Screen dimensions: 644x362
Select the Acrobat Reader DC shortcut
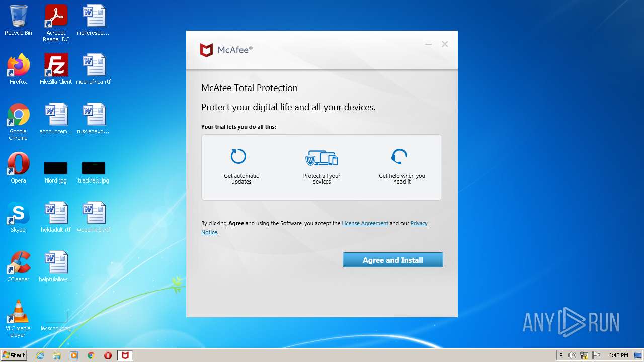(x=56, y=23)
